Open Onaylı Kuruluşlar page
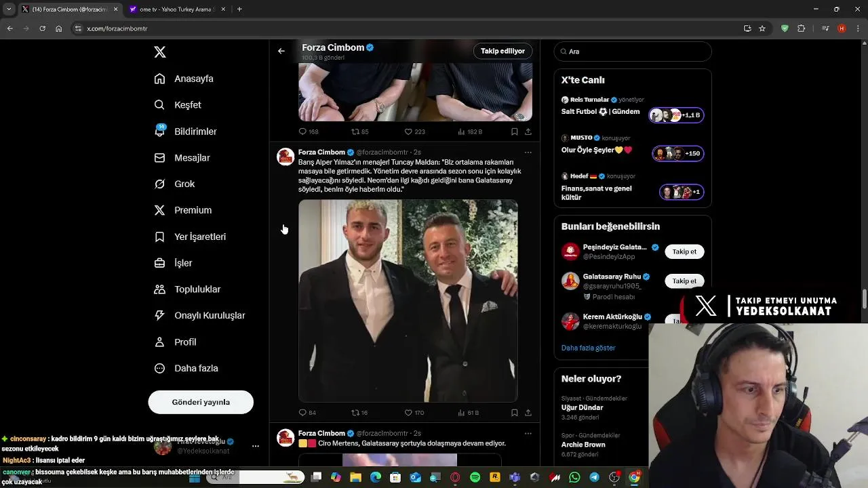 [199, 315]
